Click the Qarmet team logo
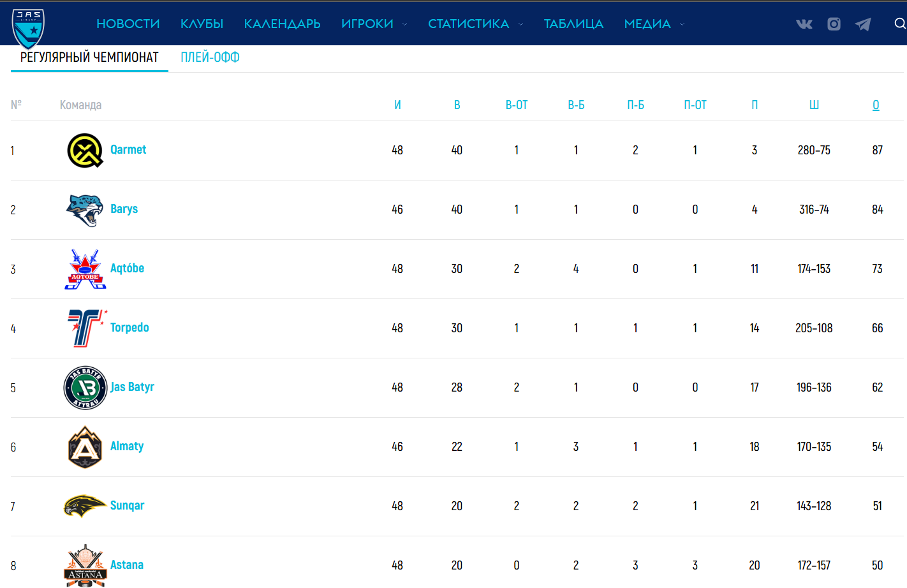This screenshot has width=907, height=588. 85,151
